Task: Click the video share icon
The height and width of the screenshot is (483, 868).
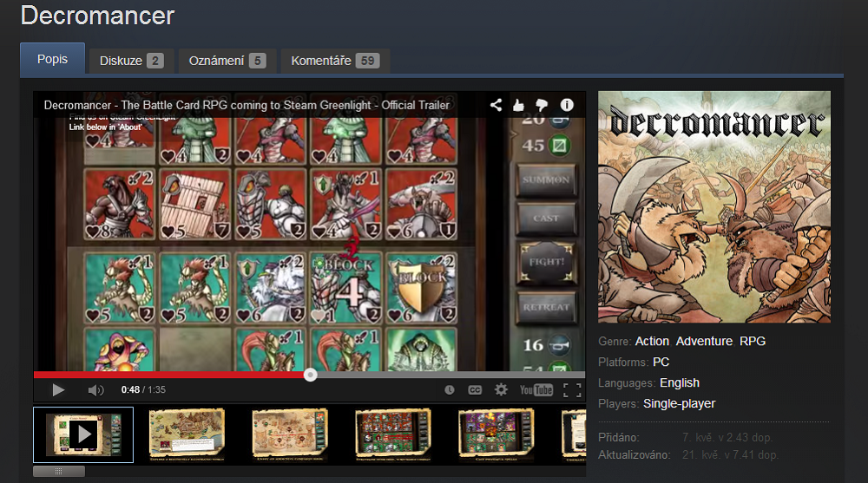Action: click(x=496, y=105)
